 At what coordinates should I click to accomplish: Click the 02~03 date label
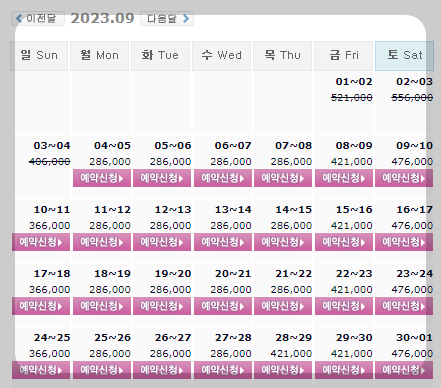pos(415,82)
